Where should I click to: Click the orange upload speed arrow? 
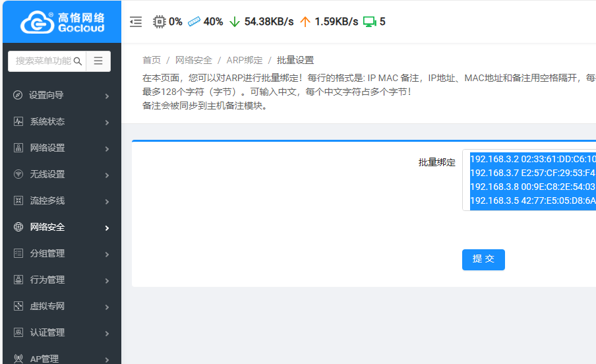coord(305,22)
